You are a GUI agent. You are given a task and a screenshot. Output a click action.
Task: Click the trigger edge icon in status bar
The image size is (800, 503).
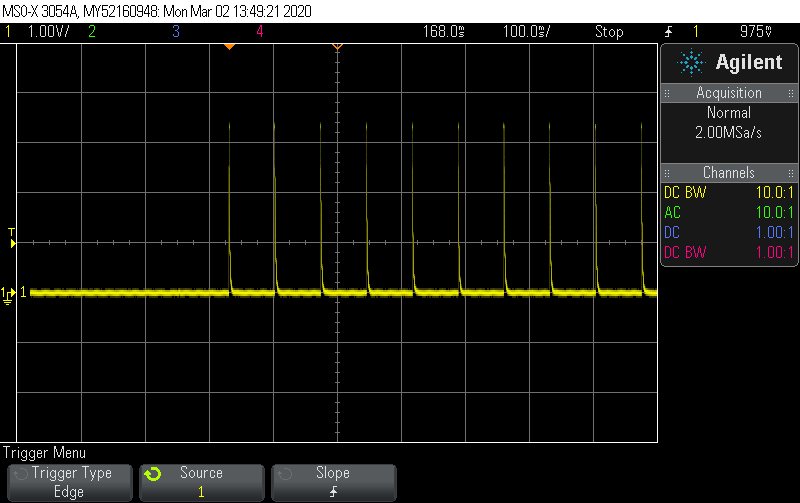(x=668, y=32)
